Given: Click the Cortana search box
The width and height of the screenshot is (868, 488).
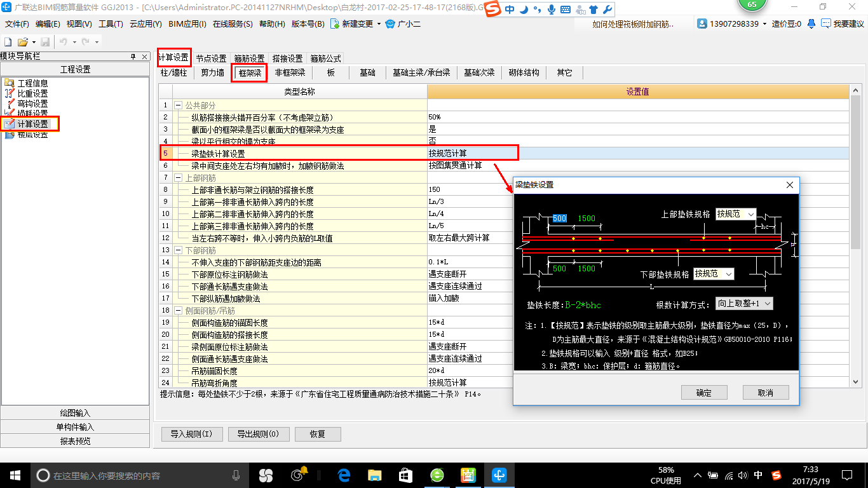Looking at the screenshot, I should tap(139, 475).
